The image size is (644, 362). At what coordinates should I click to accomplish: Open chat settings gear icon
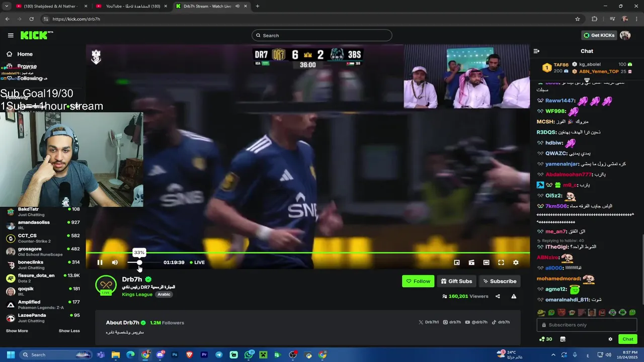click(x=610, y=339)
